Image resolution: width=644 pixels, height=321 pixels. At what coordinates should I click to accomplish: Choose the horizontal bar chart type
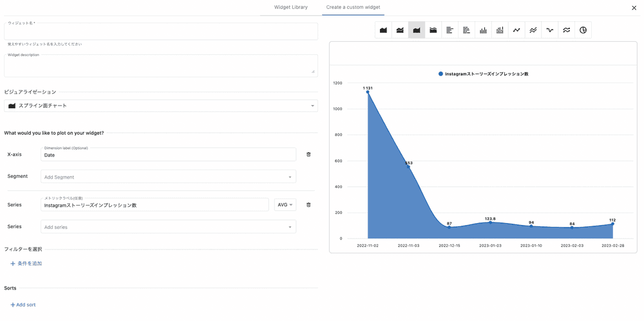[450, 30]
